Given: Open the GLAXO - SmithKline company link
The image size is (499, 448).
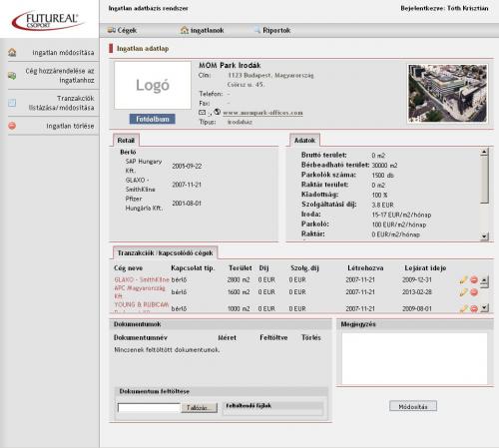Looking at the screenshot, I should click(142, 279).
